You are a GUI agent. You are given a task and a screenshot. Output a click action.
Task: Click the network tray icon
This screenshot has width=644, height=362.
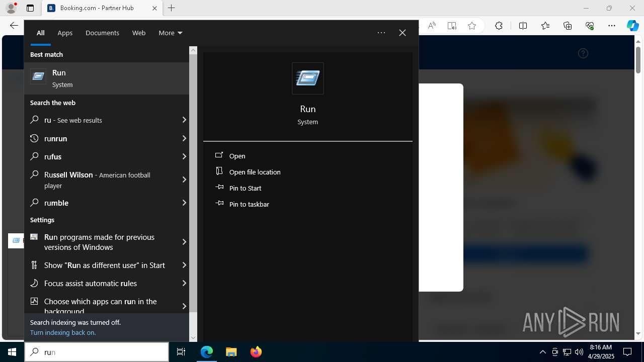pos(567,352)
